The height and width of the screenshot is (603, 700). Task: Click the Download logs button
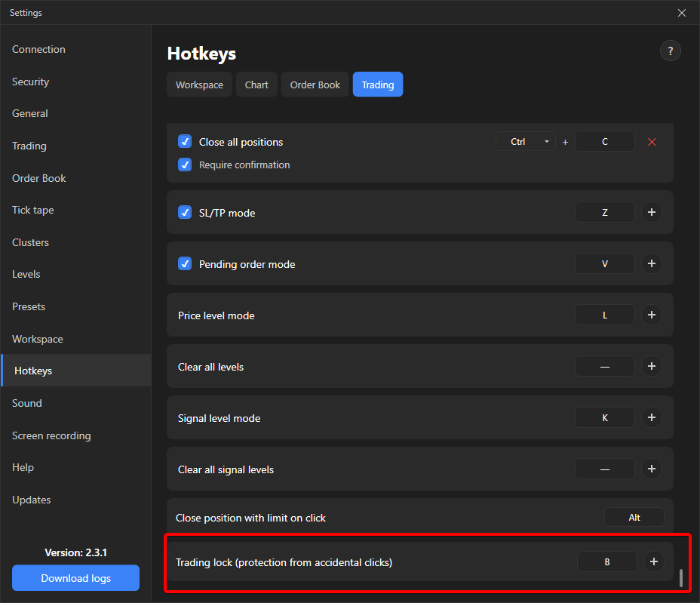76,578
